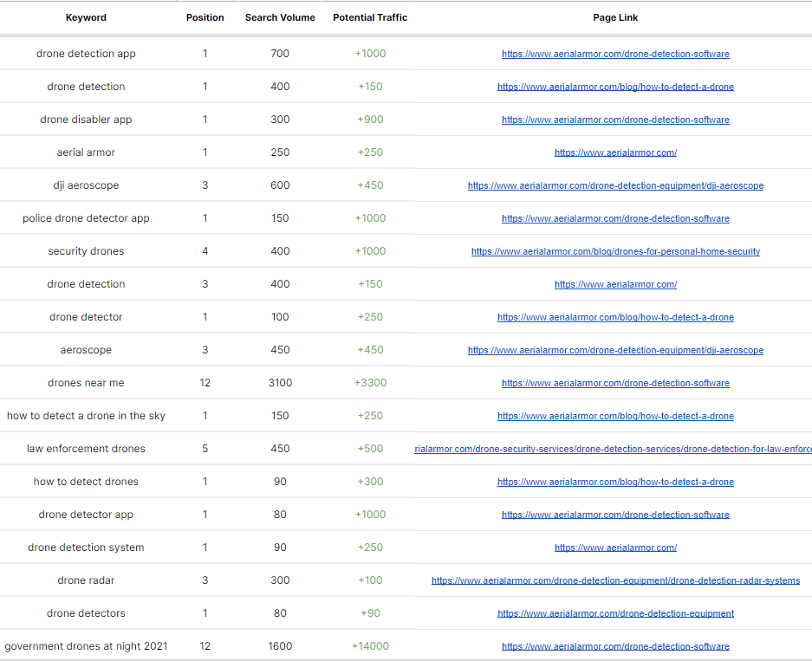Open the drones near me page link
The height and width of the screenshot is (661, 812).
point(615,383)
